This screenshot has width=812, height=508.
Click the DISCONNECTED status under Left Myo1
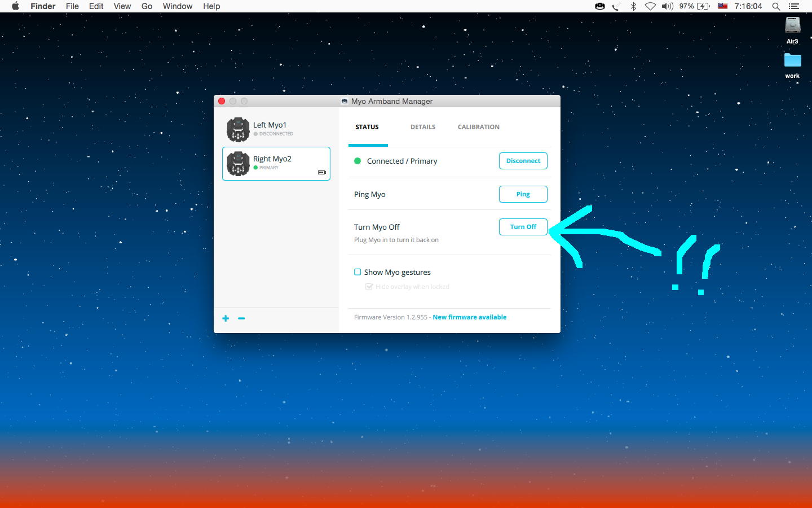click(x=276, y=134)
